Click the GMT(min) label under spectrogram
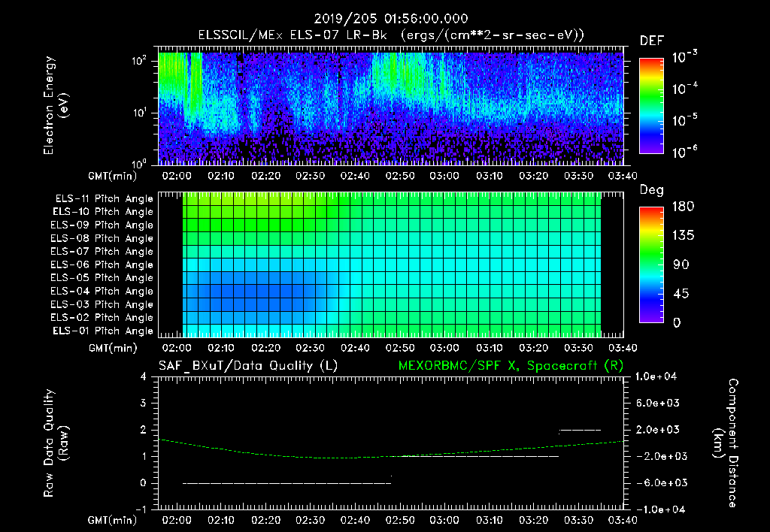770x532 pixels. (113, 176)
